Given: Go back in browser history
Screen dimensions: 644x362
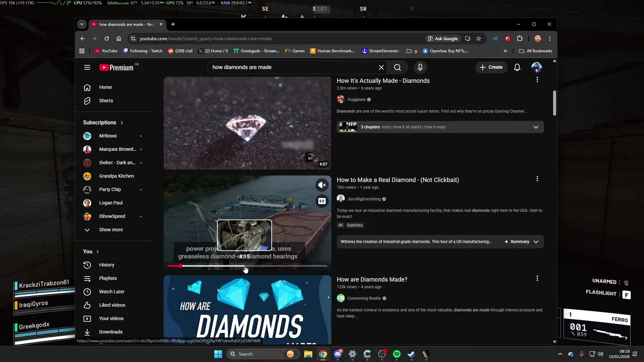Looking at the screenshot, I should (x=83, y=39).
